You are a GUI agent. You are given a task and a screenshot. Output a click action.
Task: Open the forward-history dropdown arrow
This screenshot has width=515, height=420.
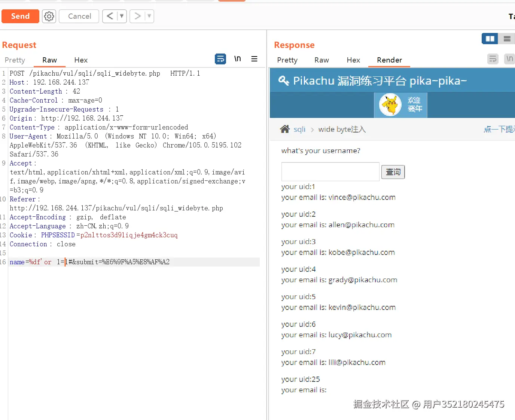point(149,16)
